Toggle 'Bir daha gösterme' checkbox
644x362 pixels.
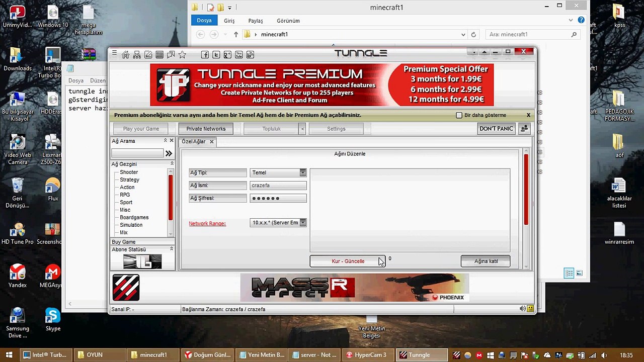point(459,115)
